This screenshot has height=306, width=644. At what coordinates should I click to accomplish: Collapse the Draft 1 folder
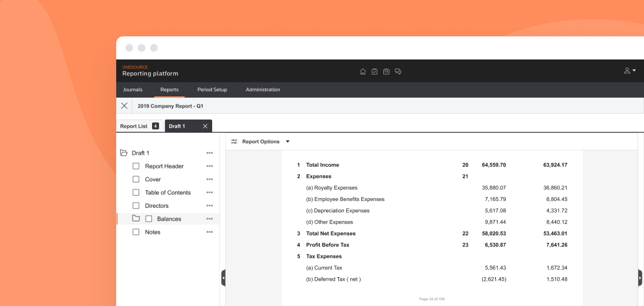124,153
